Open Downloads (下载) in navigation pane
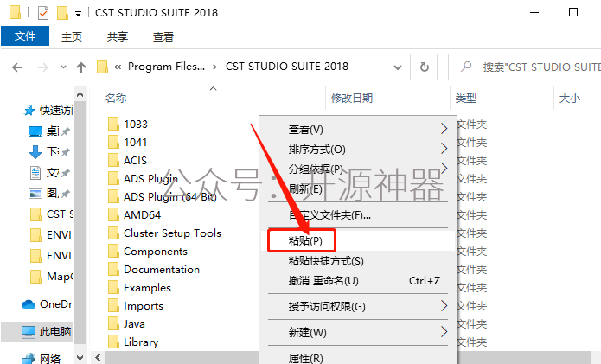The width and height of the screenshot is (601, 364). (49, 152)
